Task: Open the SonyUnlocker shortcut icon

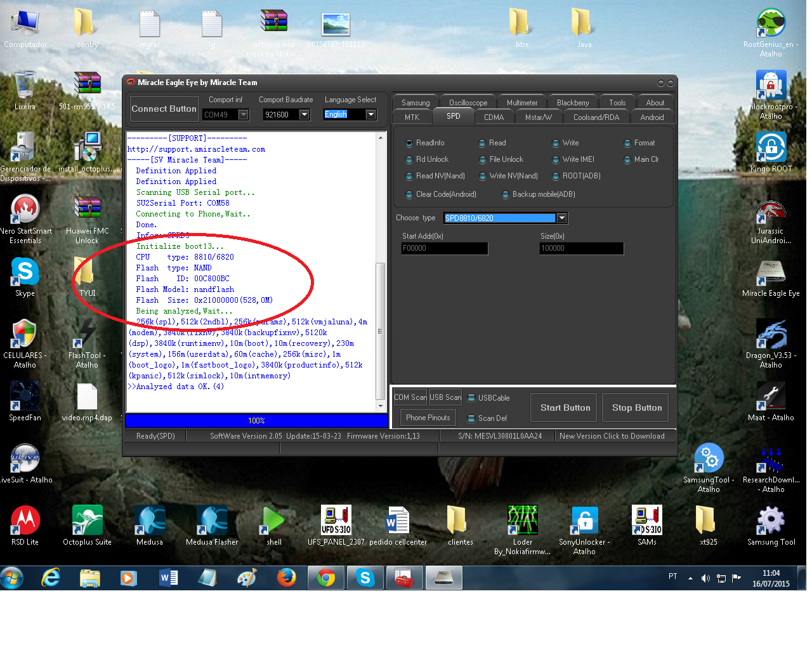Action: click(584, 521)
